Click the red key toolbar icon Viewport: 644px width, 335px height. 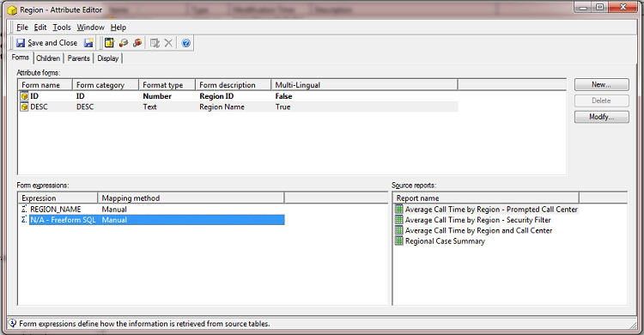click(x=137, y=43)
